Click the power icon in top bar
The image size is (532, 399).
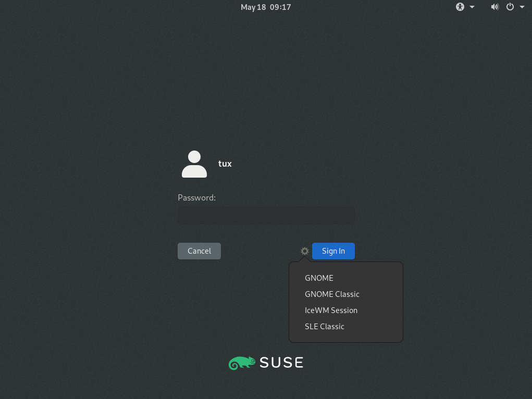click(510, 7)
